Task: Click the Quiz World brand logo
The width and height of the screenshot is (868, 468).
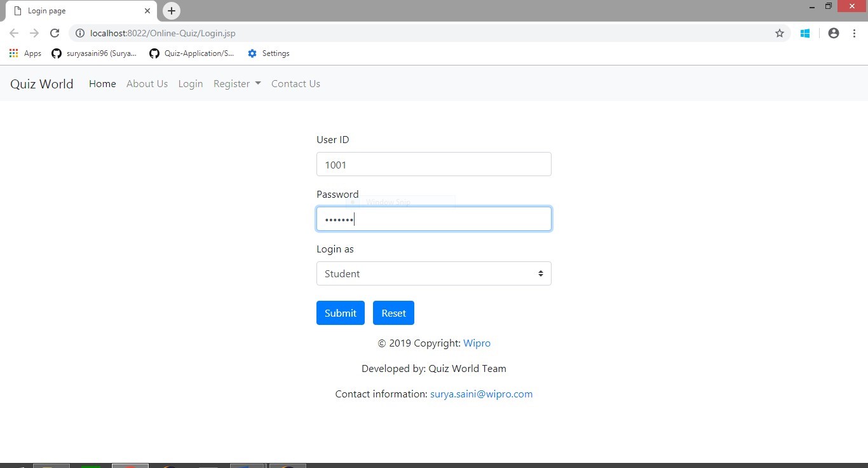Action: (x=42, y=84)
